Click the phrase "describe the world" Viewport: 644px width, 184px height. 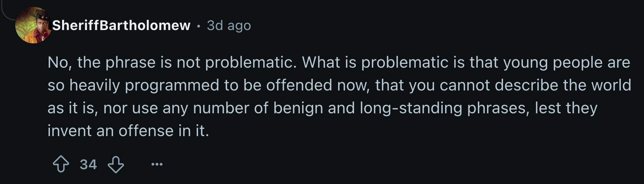click(563, 86)
